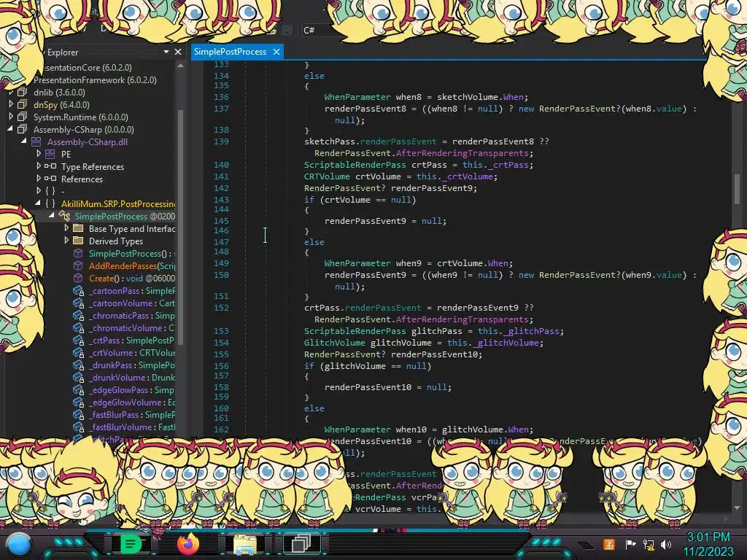
Task: Collapse the AkilliMum.SRP.PostProcessing namespace
Action: (x=38, y=203)
